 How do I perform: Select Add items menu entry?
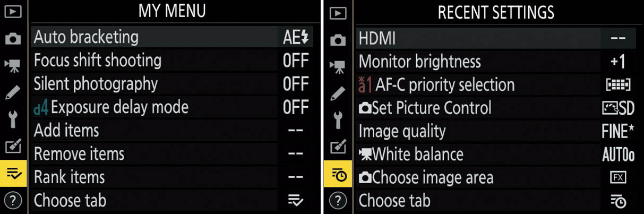(66, 131)
